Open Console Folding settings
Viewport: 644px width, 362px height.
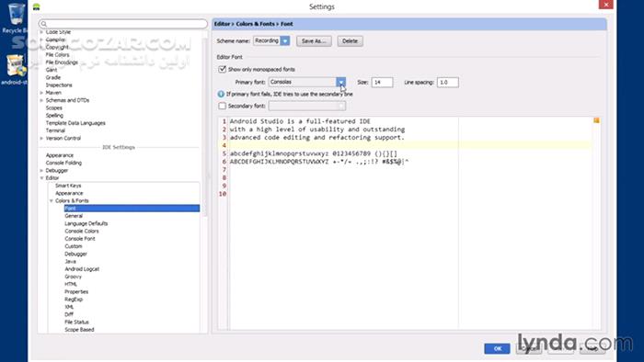click(63, 163)
